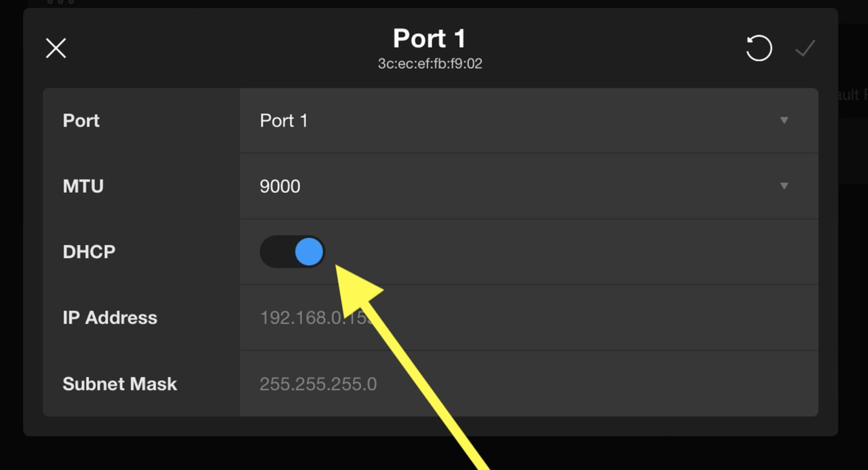
Task: Click the circular reset arrow icon
Action: click(x=759, y=48)
